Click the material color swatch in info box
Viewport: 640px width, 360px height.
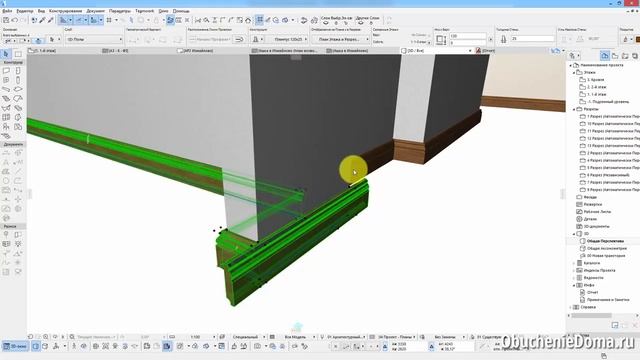638,40
